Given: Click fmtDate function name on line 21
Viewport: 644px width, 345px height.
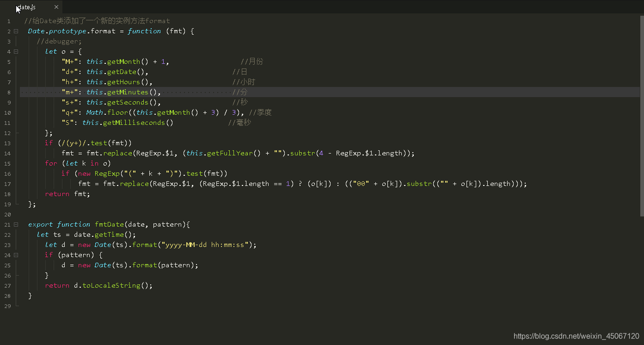Looking at the screenshot, I should (109, 225).
